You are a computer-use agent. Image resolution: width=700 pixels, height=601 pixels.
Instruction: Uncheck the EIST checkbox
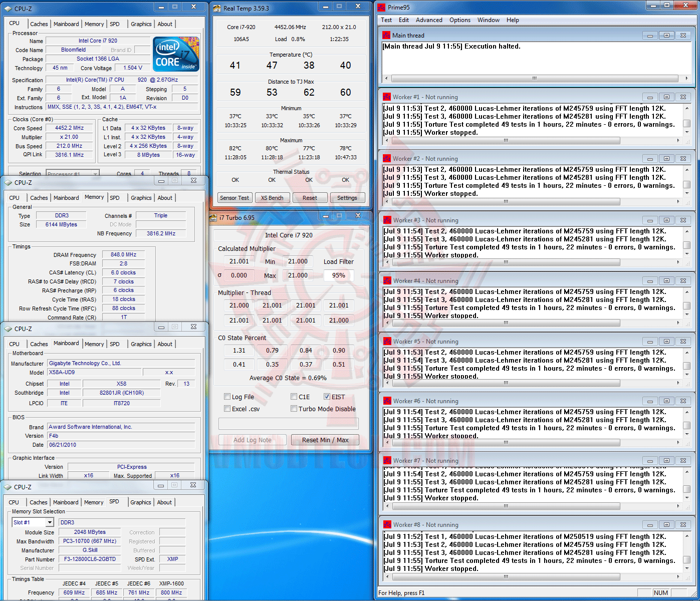[327, 397]
